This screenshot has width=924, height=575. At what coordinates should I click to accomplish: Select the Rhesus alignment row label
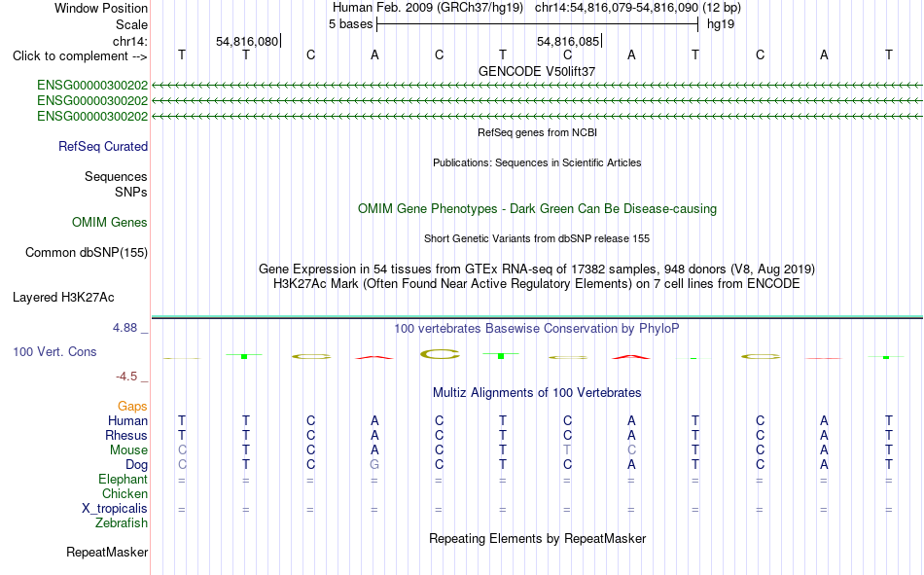point(126,435)
